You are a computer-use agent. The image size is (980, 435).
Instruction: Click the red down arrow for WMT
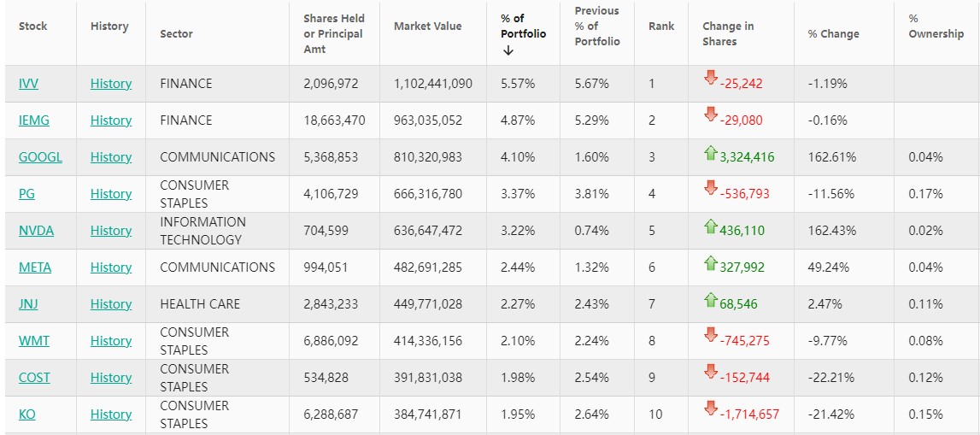pyautogui.click(x=710, y=335)
